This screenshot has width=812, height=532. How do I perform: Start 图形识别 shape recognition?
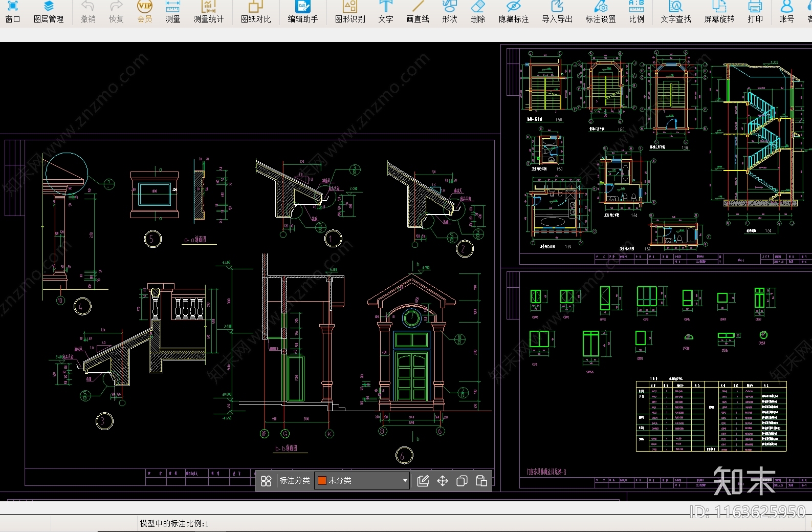click(350, 12)
